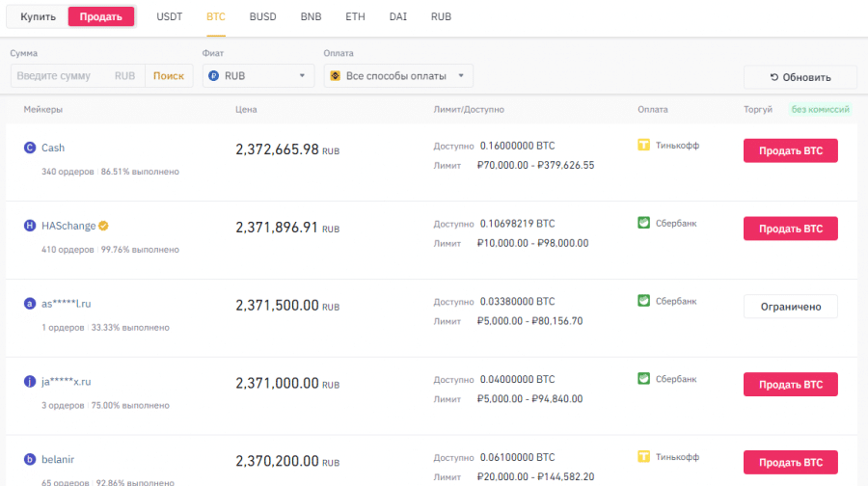868x486 pixels.
Task: Open HASchange maker profile link
Action: click(x=68, y=226)
